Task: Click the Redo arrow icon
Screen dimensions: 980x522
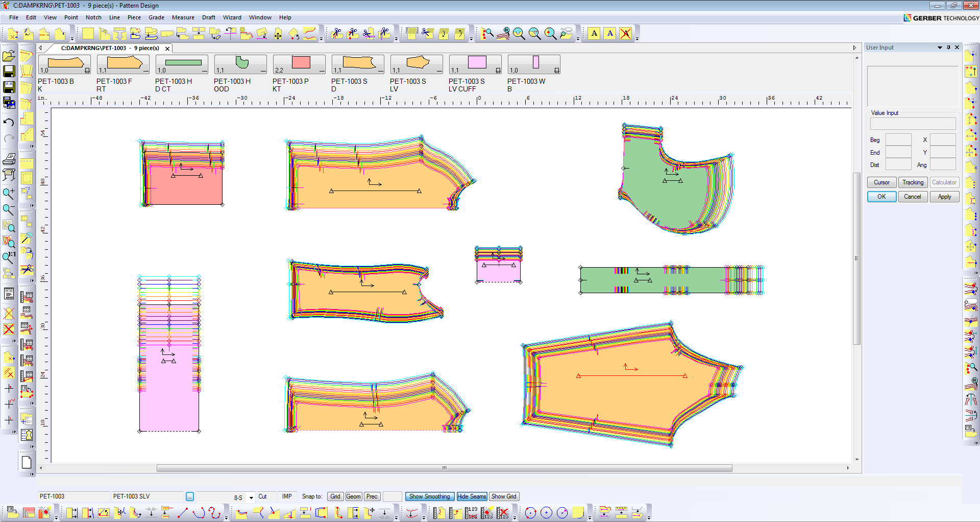Action: [9, 138]
